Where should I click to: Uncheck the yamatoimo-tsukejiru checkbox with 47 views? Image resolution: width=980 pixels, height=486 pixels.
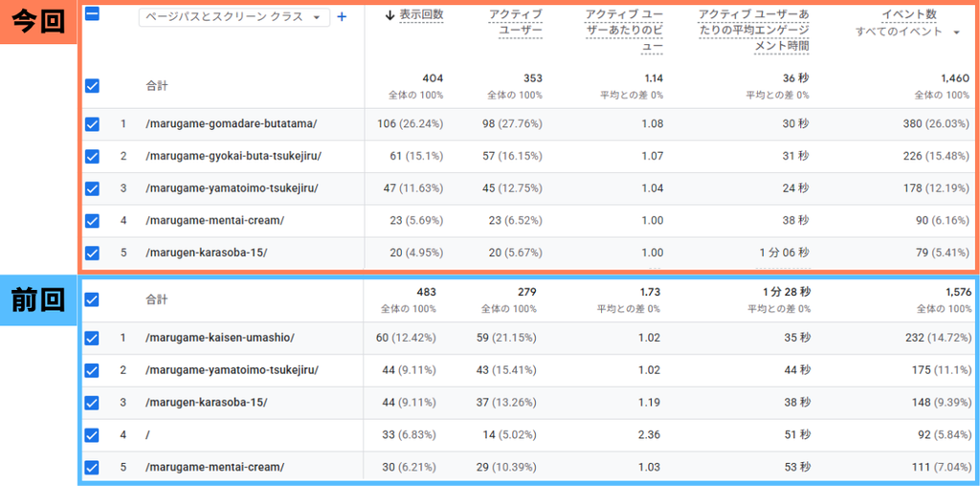pos(92,188)
